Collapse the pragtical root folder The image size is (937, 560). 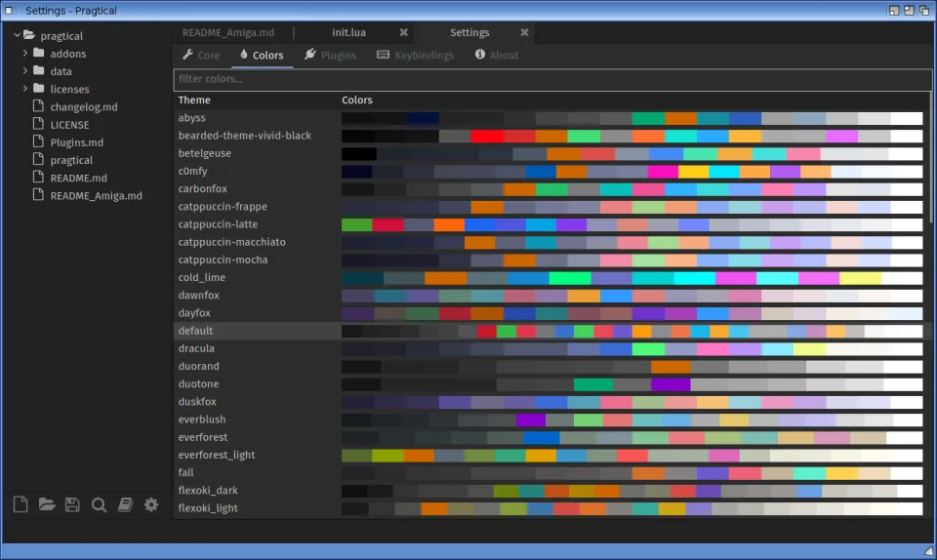pyautogui.click(x=17, y=35)
